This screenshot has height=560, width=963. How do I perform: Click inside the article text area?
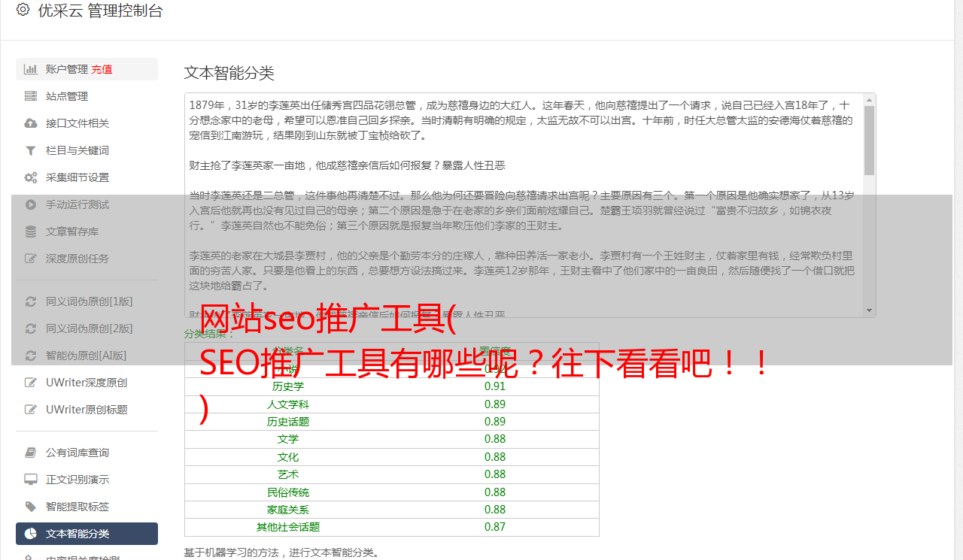tap(524, 204)
